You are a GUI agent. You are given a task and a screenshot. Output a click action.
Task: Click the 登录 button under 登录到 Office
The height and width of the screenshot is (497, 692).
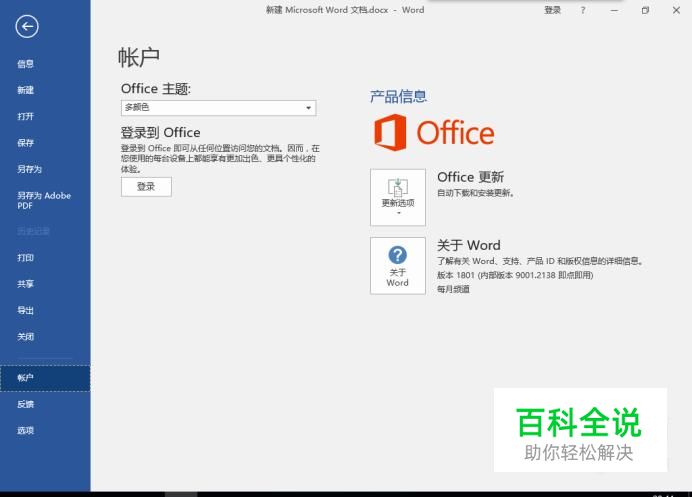click(x=146, y=187)
